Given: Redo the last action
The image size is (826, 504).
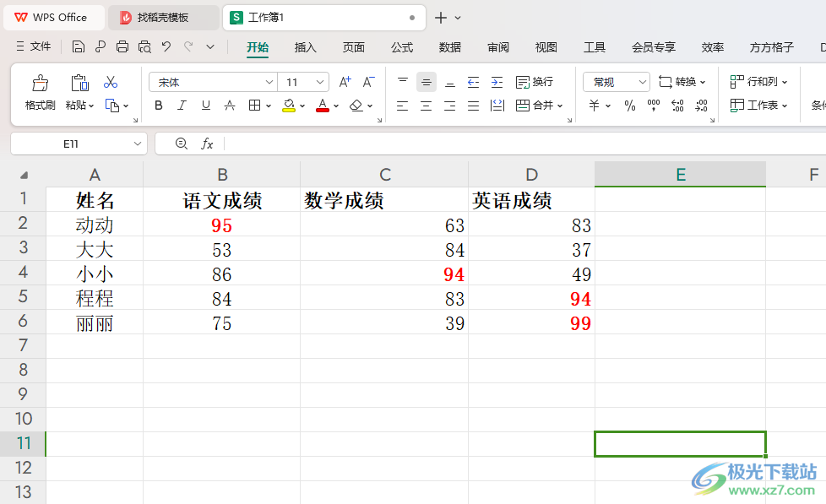Looking at the screenshot, I should click(188, 47).
